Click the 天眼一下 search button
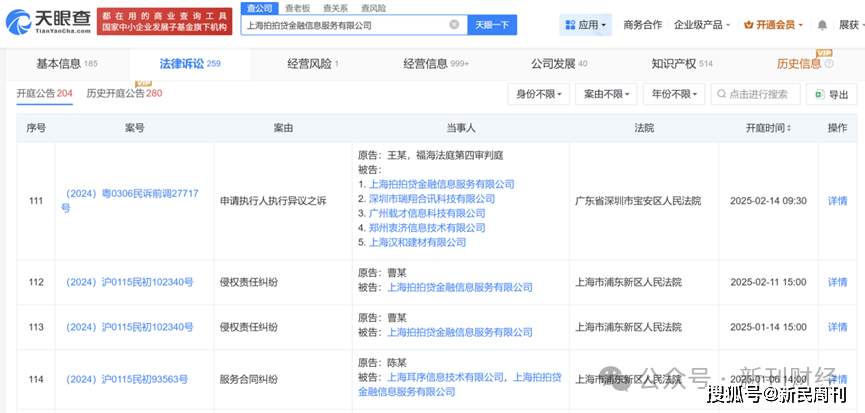This screenshot has height=413, width=865. tap(490, 25)
